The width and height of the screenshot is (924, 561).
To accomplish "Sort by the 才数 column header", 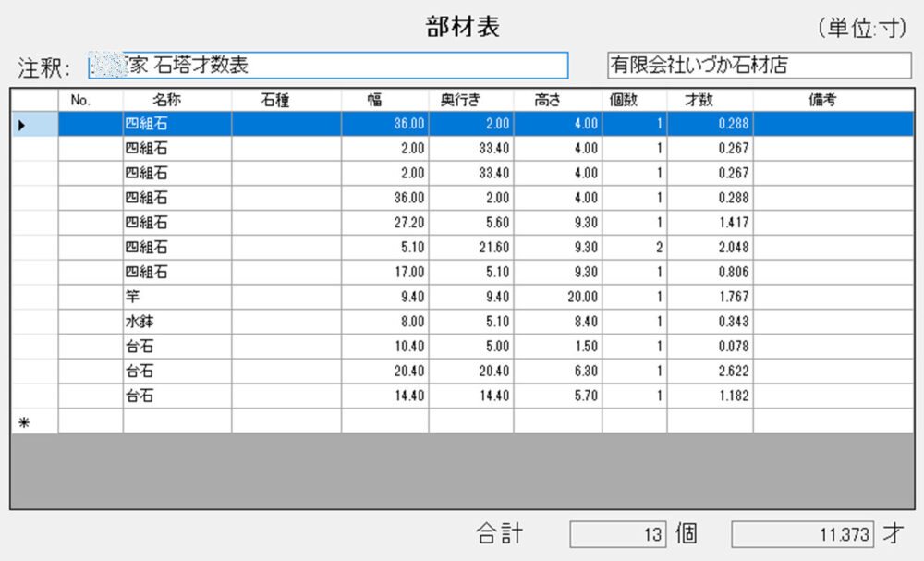I will click(710, 100).
